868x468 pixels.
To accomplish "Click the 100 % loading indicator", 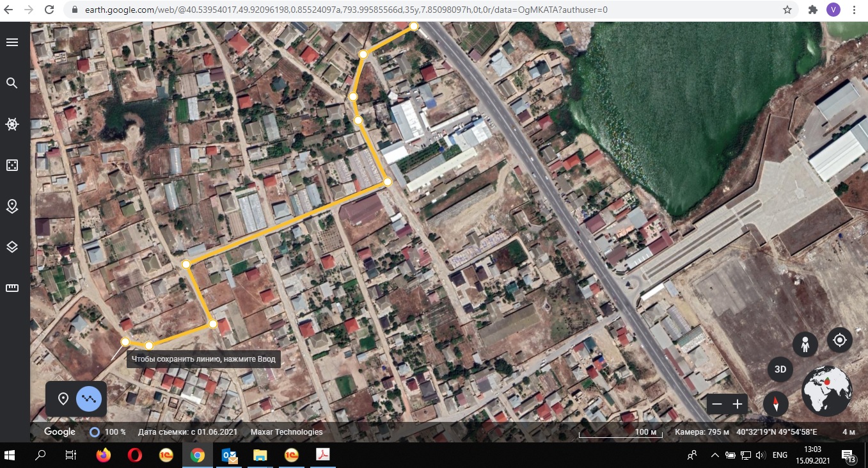I will (x=107, y=432).
